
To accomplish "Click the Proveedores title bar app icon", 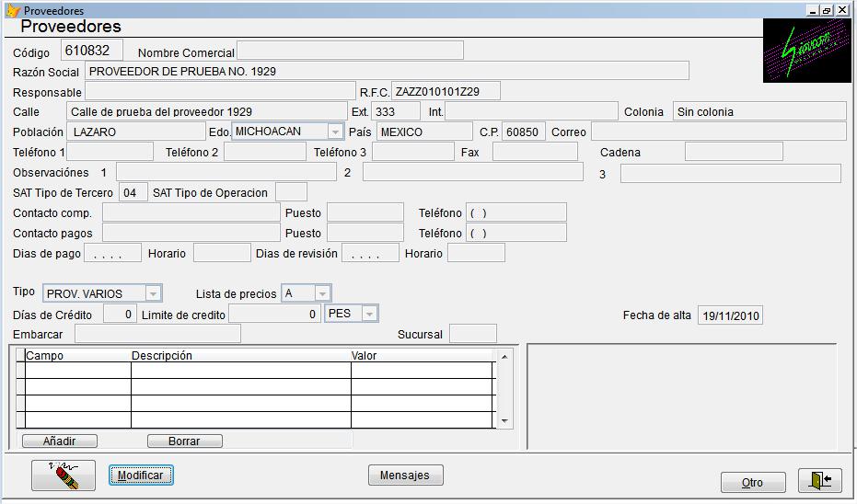I will (x=13, y=10).
